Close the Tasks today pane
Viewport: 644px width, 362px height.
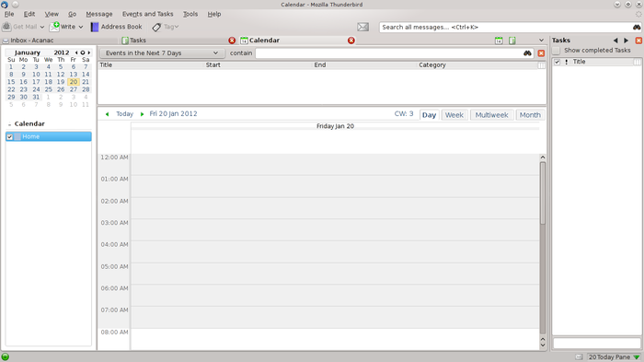pyautogui.click(x=638, y=41)
